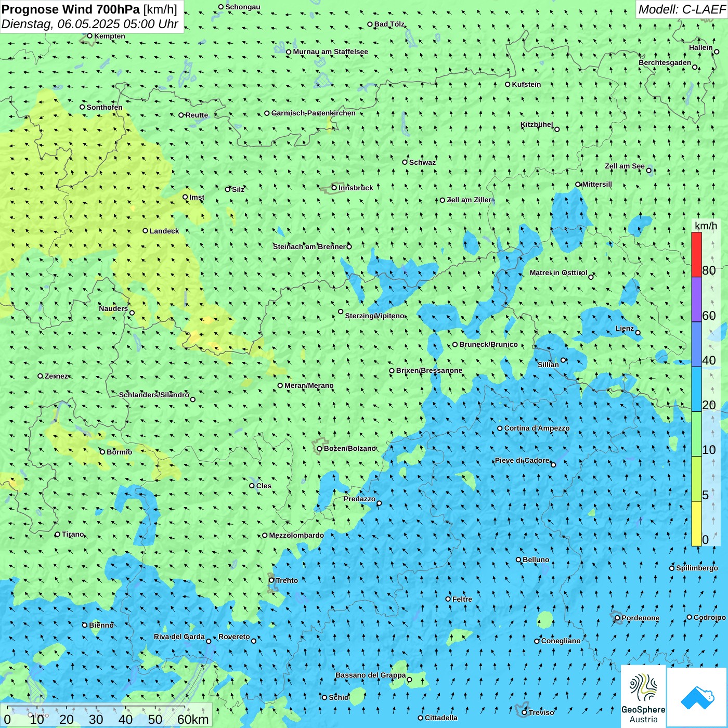728x728 pixels.
Task: Click the 'Pieve di Cadore' label
Action: 522,460
